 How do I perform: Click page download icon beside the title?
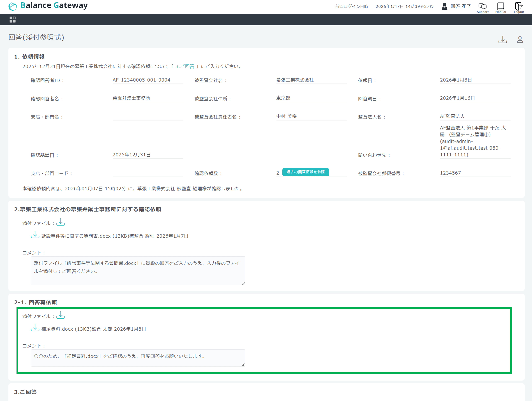click(502, 39)
